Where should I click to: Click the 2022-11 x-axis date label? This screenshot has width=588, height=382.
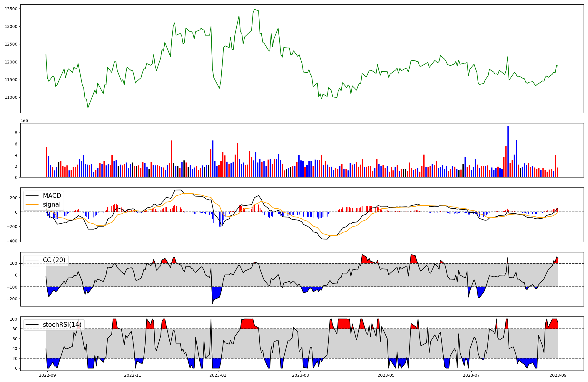[x=133, y=375]
